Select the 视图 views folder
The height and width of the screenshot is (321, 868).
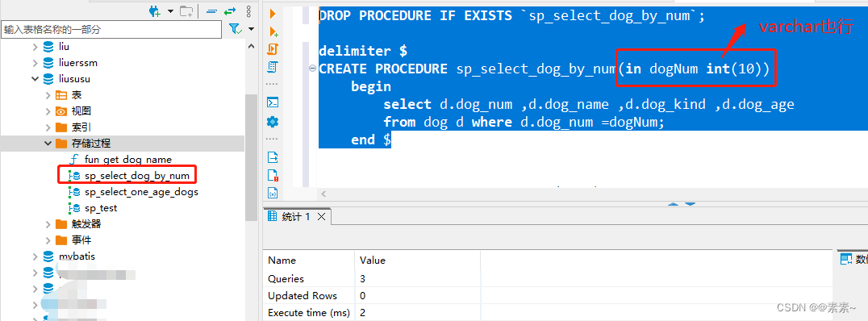81,111
